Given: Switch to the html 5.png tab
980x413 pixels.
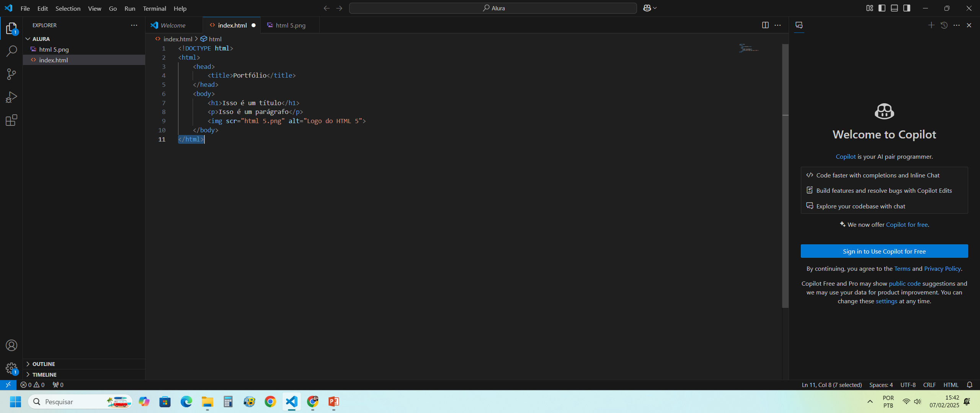Looking at the screenshot, I should click(290, 25).
